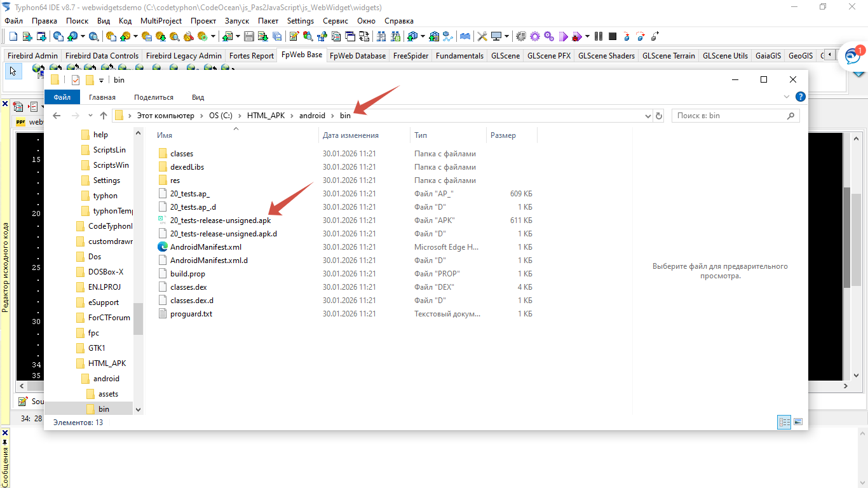
Task: Expand the explorer ribbon chevron
Action: 788,97
